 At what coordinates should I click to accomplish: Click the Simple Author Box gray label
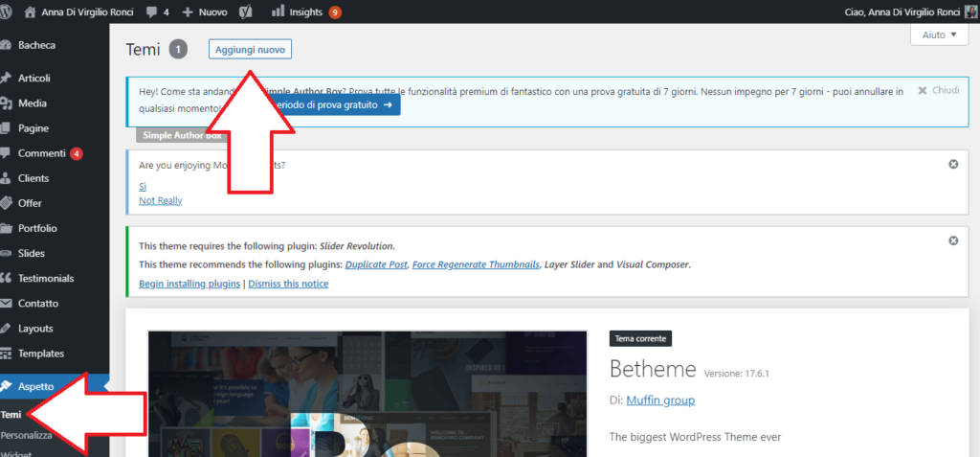point(182,134)
